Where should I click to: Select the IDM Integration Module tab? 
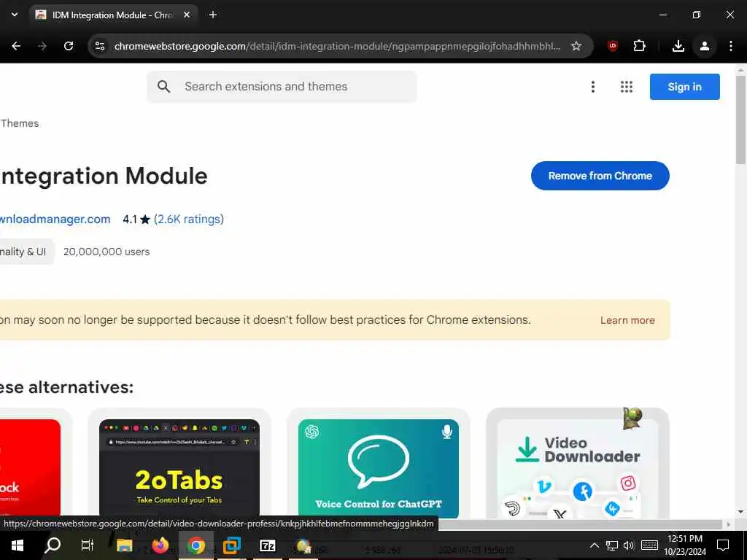[112, 15]
